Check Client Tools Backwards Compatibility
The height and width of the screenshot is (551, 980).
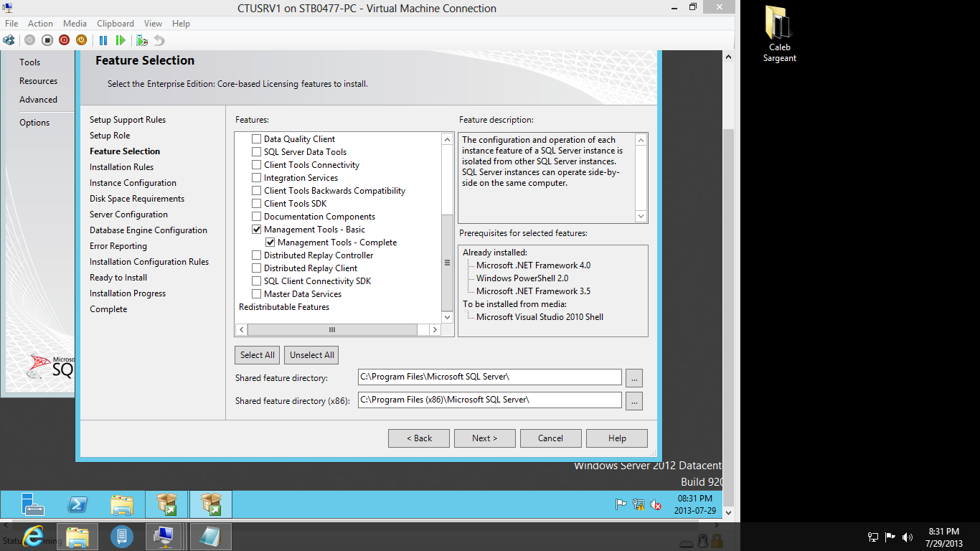point(256,191)
